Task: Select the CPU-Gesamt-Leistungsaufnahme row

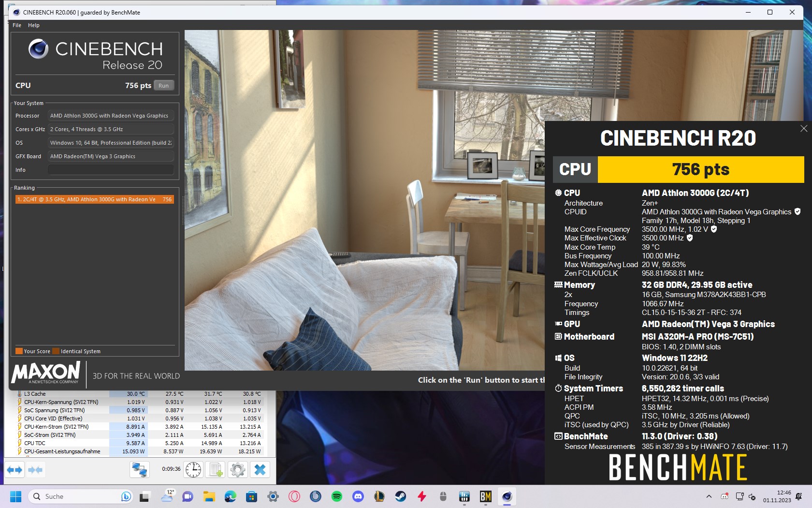Action: click(x=140, y=451)
